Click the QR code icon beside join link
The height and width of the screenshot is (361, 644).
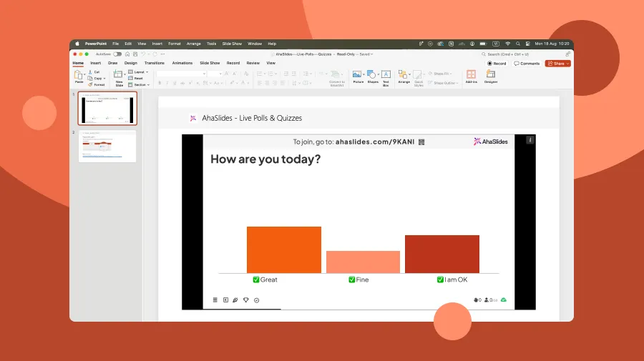pyautogui.click(x=422, y=142)
